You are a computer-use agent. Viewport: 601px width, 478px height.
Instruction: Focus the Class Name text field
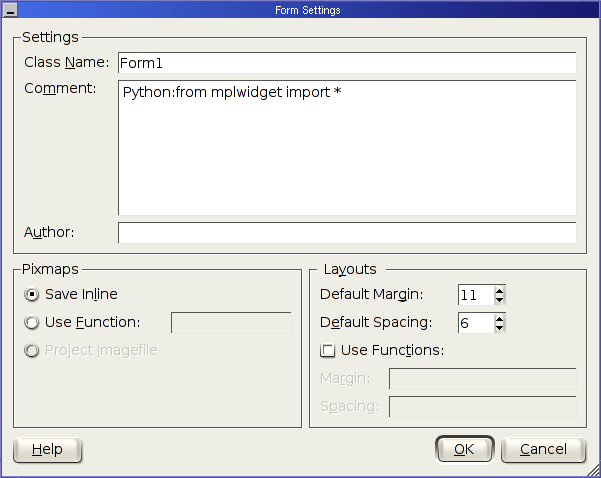coord(347,63)
